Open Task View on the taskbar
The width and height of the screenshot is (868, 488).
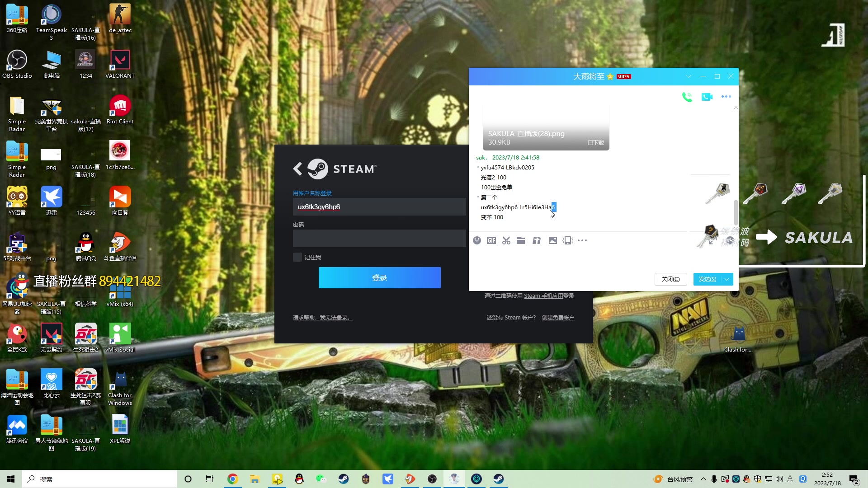coord(210,479)
